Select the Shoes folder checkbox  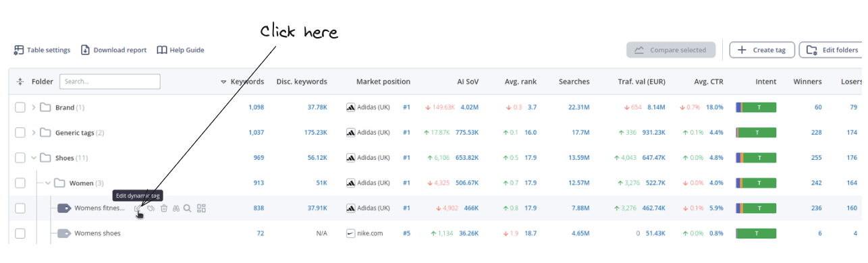20,158
